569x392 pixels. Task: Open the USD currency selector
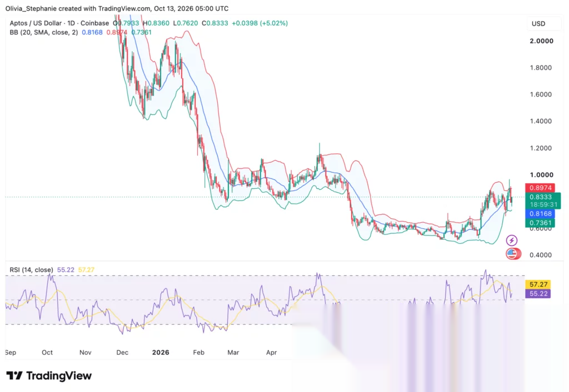click(x=543, y=23)
